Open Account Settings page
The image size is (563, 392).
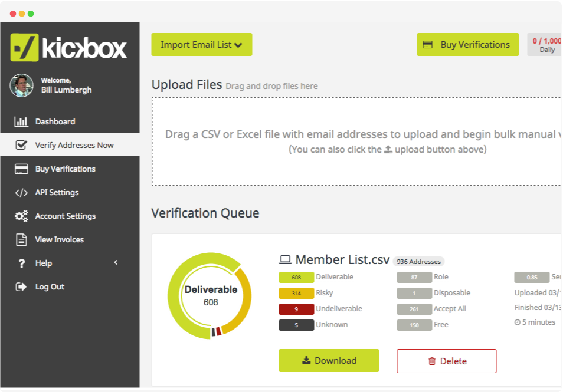pos(70,216)
